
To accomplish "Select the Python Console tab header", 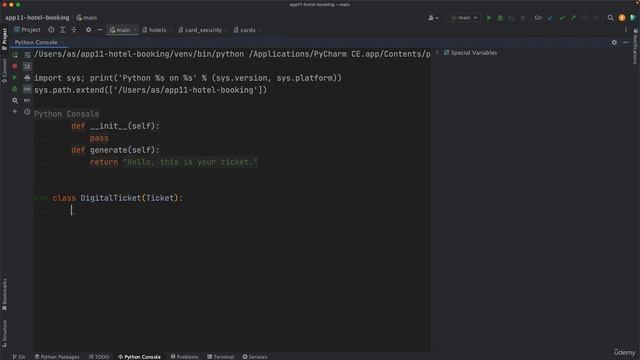I will 36,42.
